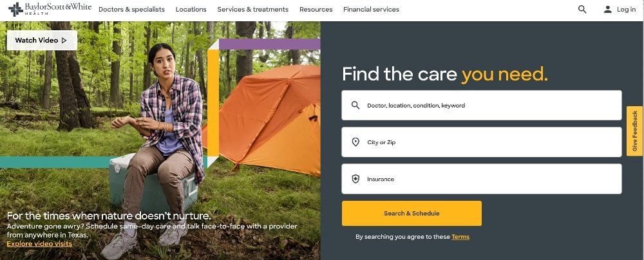The height and width of the screenshot is (260, 644).
Task: Click the Watch Video button
Action: point(42,41)
